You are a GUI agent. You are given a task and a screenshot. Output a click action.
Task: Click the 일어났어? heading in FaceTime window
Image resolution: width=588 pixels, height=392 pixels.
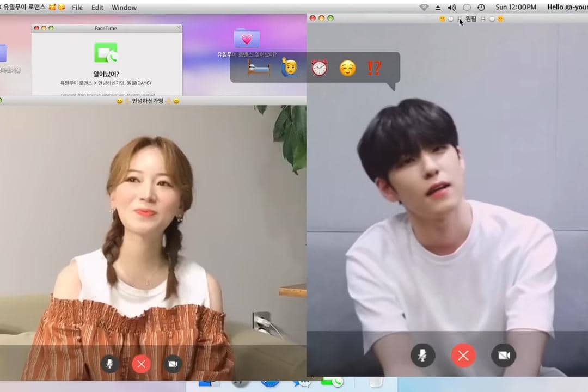click(106, 74)
